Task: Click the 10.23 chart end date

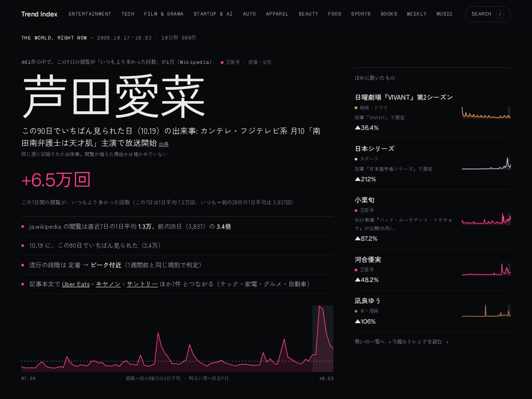Action: pos(326,379)
